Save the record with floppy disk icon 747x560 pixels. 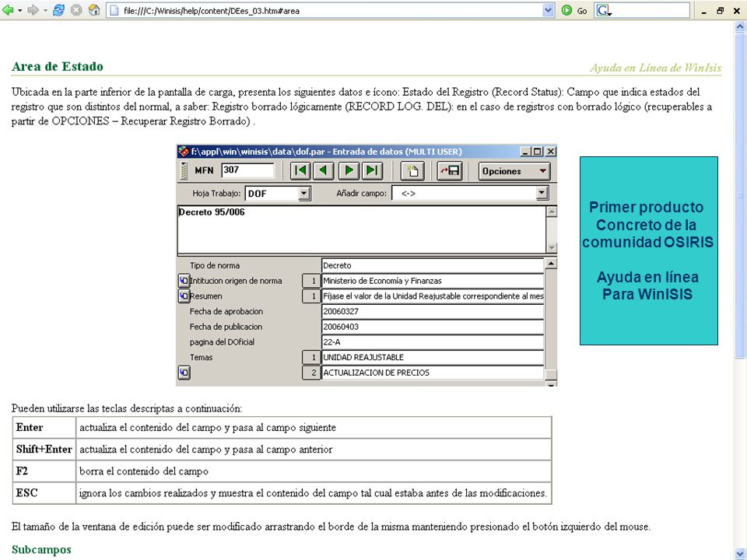tap(449, 170)
